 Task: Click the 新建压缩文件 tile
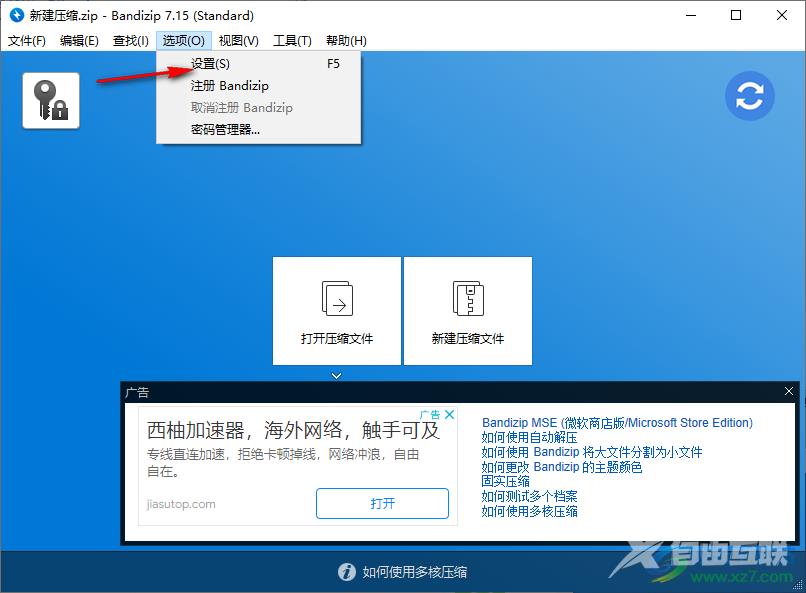(x=468, y=311)
